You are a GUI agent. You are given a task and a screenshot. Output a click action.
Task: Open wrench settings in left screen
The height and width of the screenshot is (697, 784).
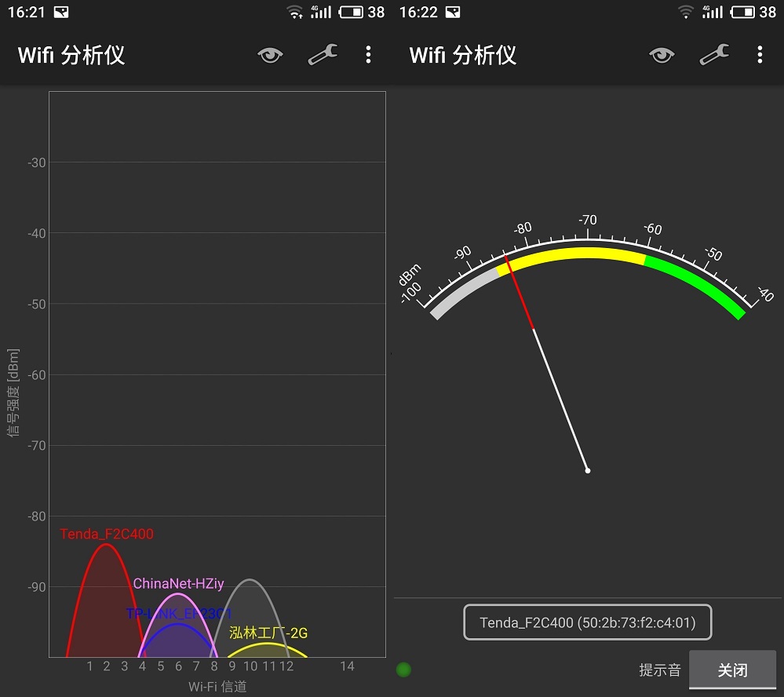[x=323, y=54]
